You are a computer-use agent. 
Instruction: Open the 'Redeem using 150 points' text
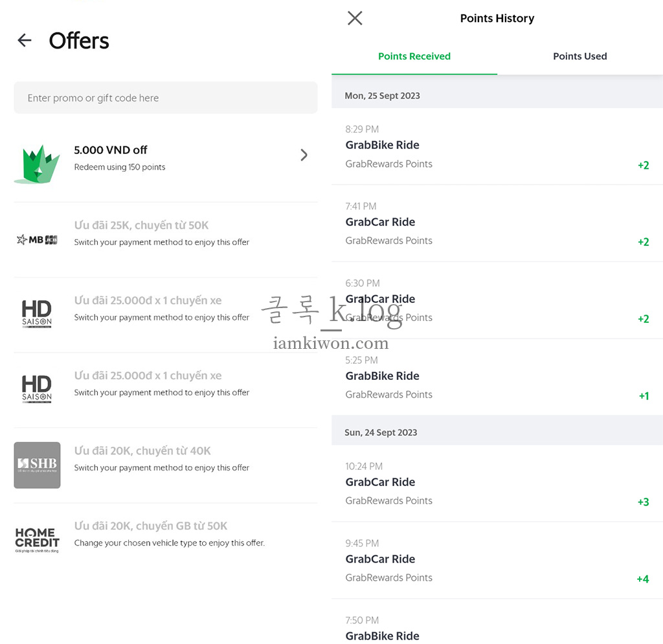[120, 167]
